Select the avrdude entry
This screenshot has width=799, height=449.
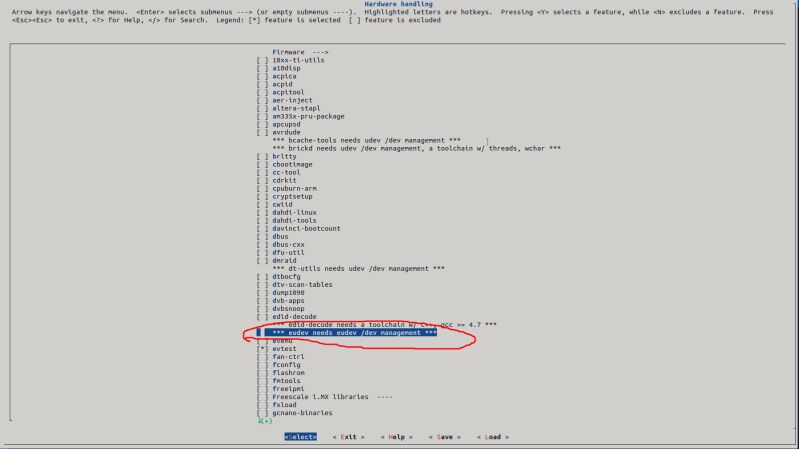(x=286, y=133)
